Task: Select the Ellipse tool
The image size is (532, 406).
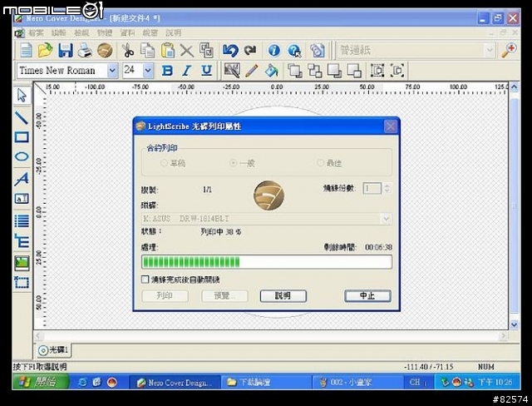Action: pyautogui.click(x=22, y=156)
